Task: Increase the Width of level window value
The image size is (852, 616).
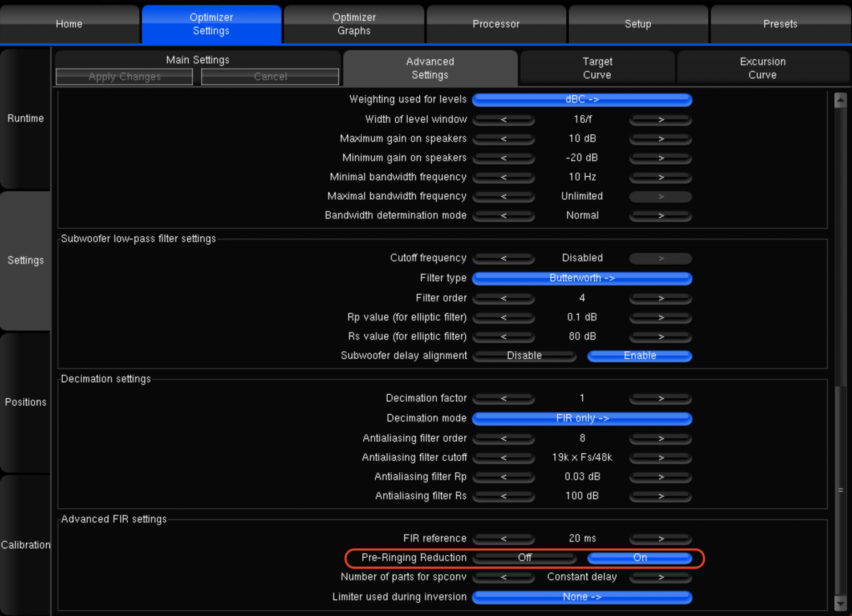Action: (x=660, y=120)
